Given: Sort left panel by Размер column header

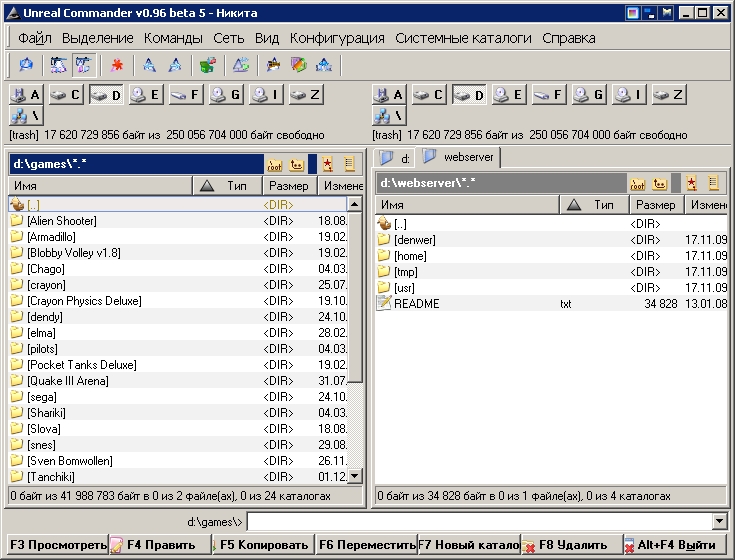Looking at the screenshot, I should [289, 186].
